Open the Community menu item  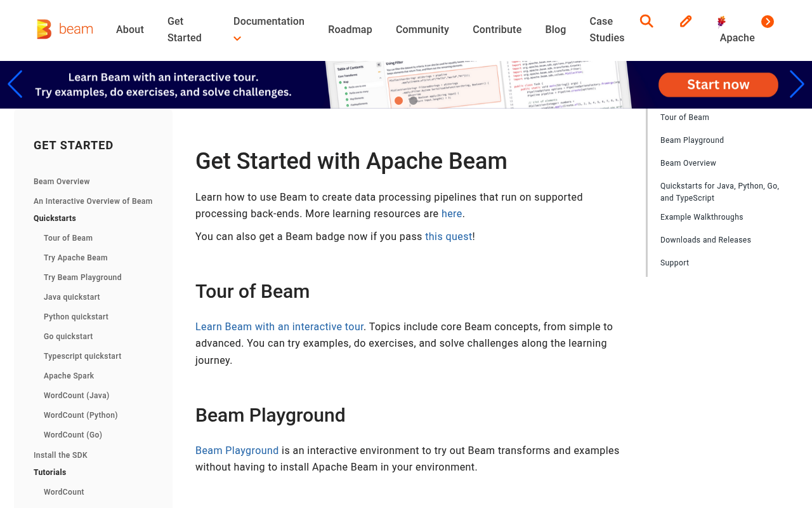click(422, 29)
